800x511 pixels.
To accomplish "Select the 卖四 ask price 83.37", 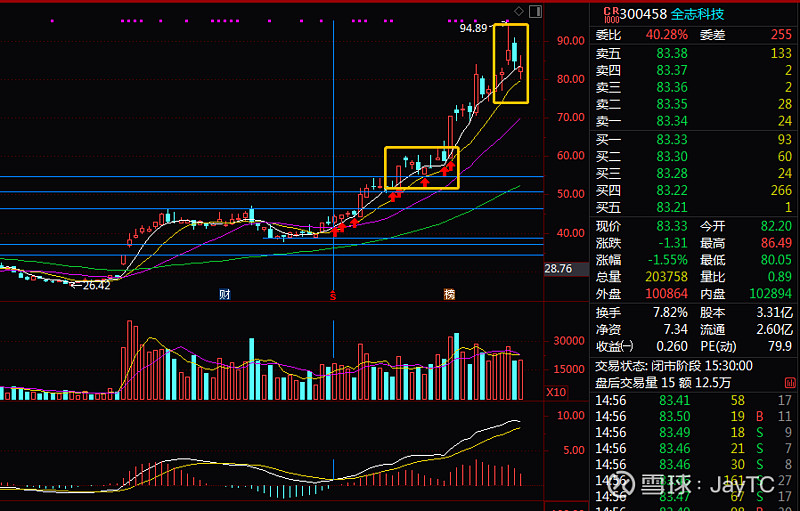I will point(672,70).
